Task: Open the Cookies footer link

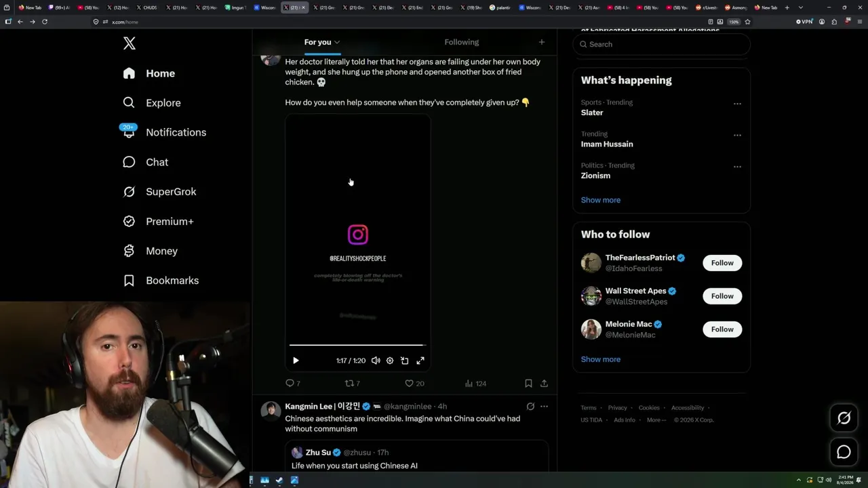Action: point(649,408)
